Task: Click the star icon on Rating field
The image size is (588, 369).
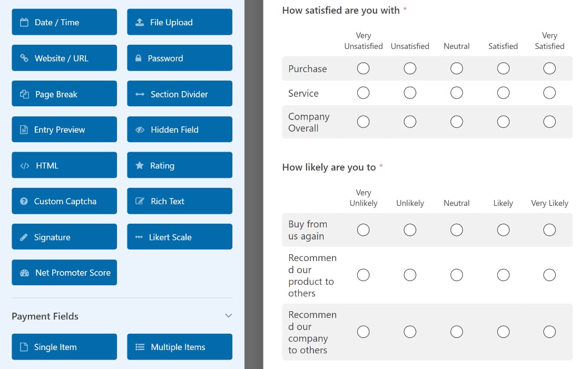Action: pos(140,165)
